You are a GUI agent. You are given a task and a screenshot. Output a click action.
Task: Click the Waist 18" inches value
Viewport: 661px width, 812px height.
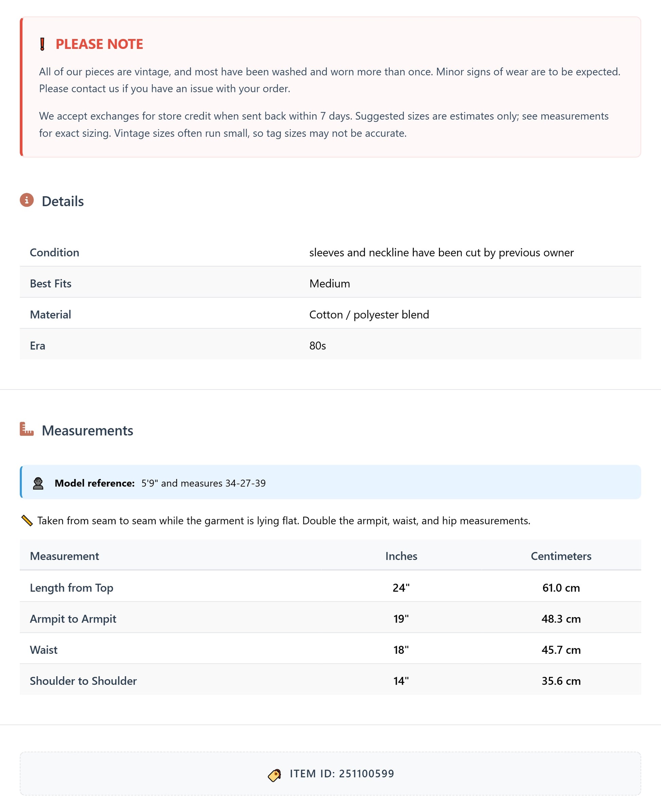[x=401, y=649]
